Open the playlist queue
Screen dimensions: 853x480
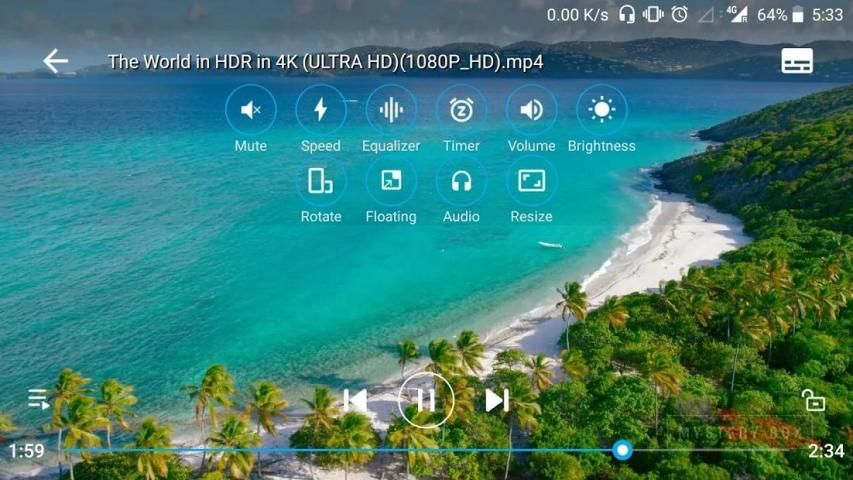pos(39,400)
